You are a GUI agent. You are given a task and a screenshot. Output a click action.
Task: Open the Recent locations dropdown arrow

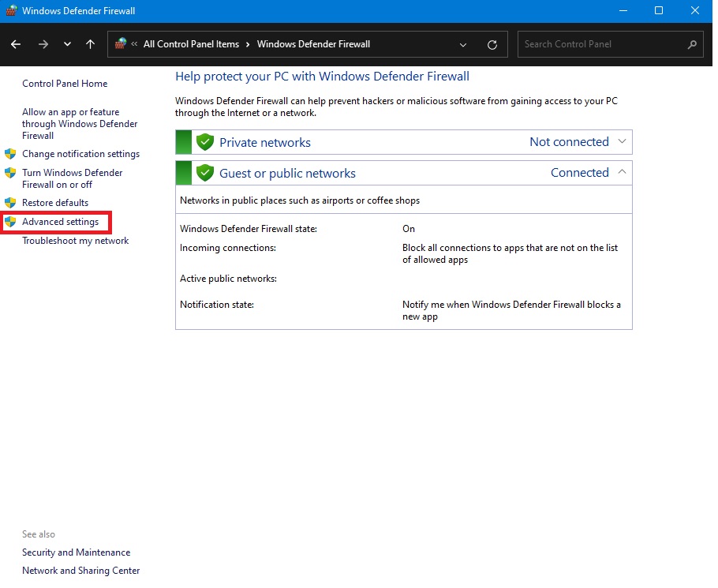67,44
